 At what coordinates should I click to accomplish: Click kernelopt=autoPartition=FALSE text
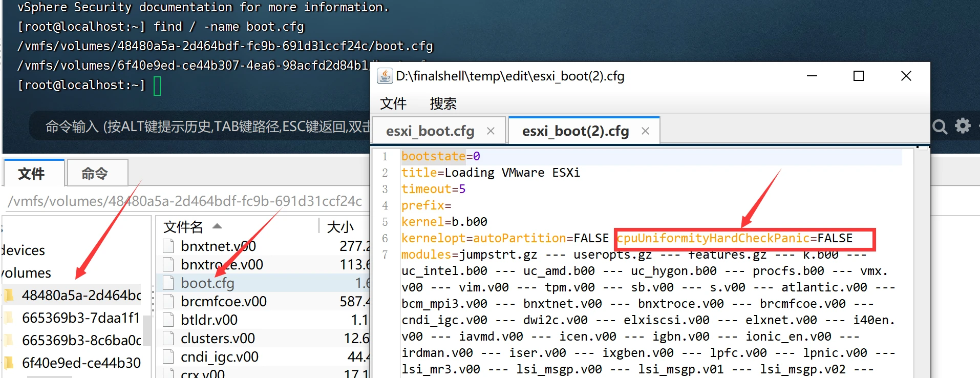[505, 238]
